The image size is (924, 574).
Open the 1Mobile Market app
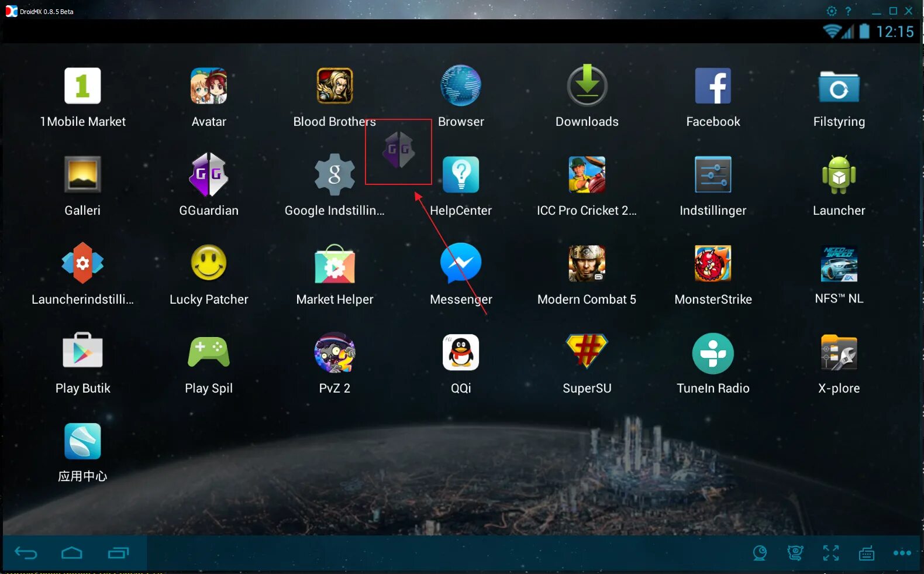click(82, 86)
